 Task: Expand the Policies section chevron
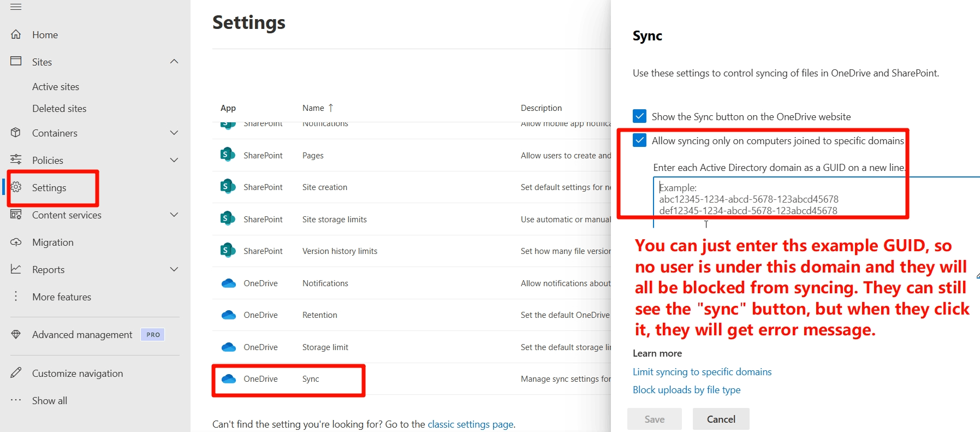(x=174, y=160)
